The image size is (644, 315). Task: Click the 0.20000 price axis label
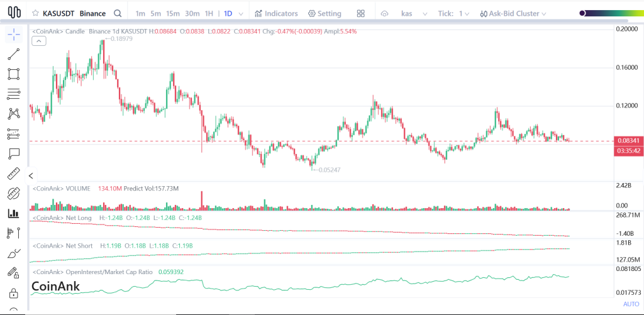coord(627,29)
